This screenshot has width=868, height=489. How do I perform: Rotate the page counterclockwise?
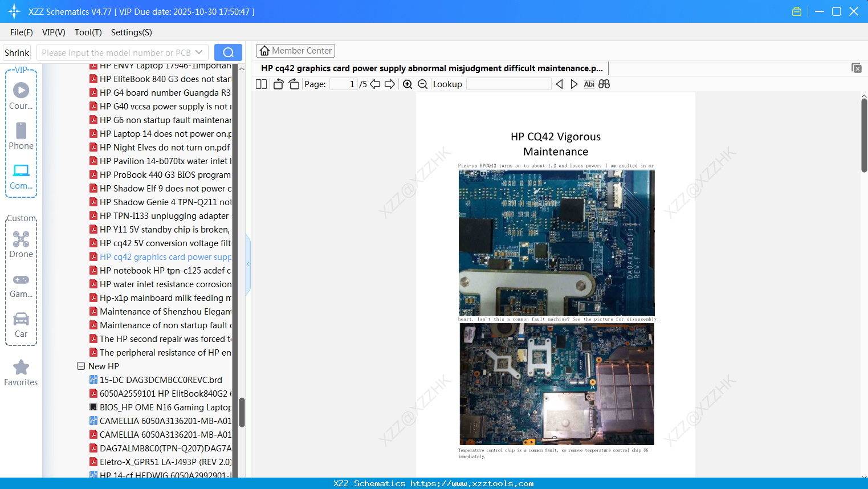tap(279, 84)
